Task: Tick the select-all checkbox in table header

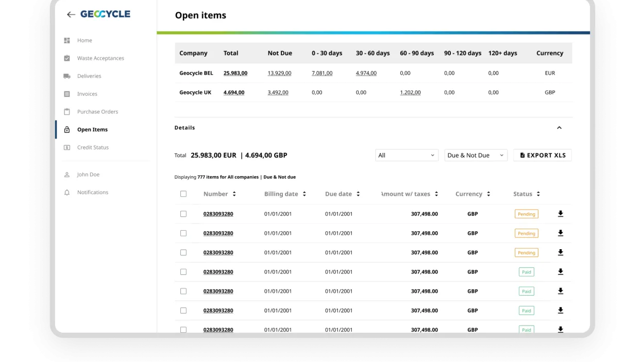Action: click(x=183, y=194)
